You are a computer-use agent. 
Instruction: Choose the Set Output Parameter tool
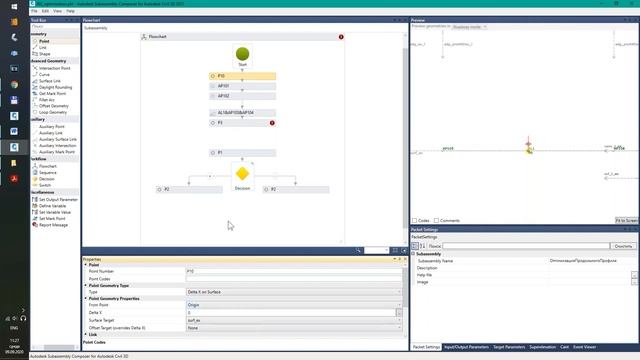coord(58,200)
